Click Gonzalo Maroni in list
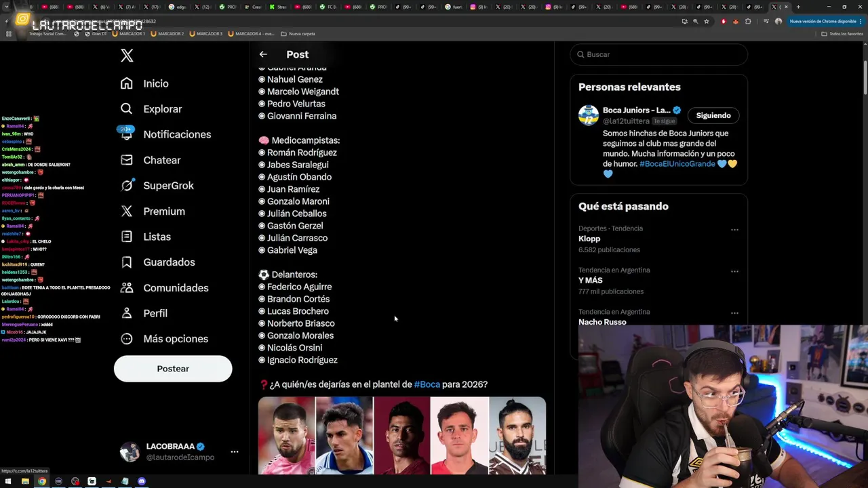The width and height of the screenshot is (868, 488). 298,201
